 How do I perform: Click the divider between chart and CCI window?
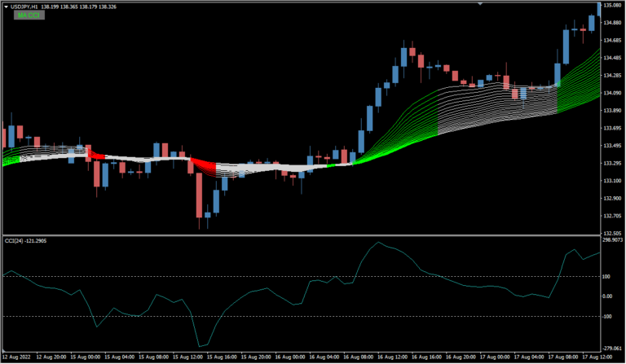[313, 236]
